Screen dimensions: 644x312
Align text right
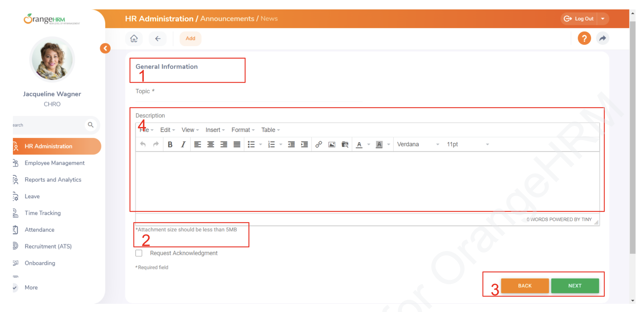tap(224, 144)
